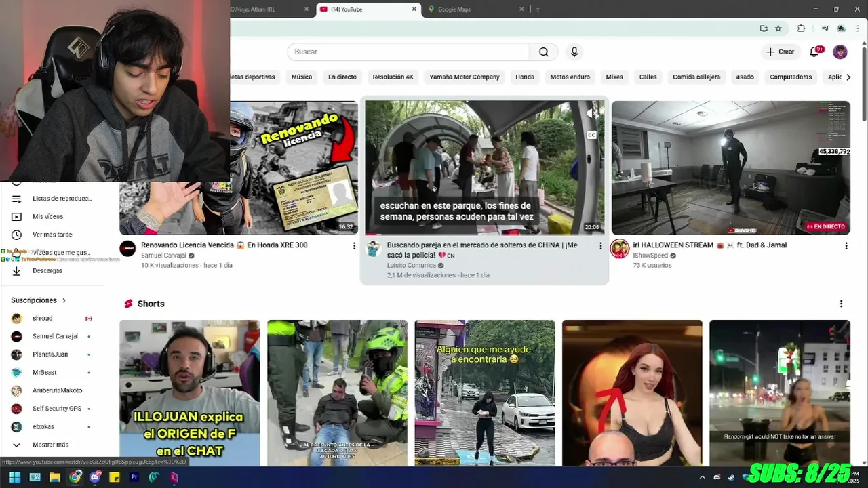Select the Yamaha Motor Company chip
This screenshot has height=488, width=868.
click(465, 77)
